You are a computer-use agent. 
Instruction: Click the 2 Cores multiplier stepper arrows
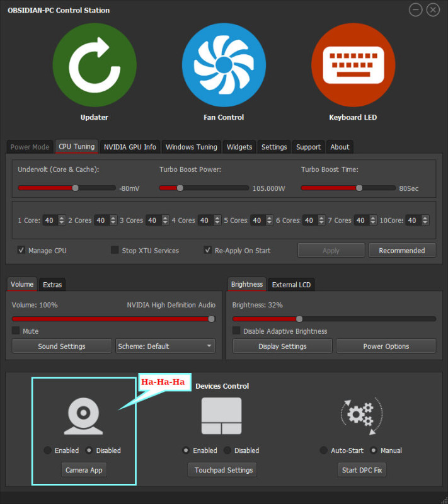coord(113,220)
